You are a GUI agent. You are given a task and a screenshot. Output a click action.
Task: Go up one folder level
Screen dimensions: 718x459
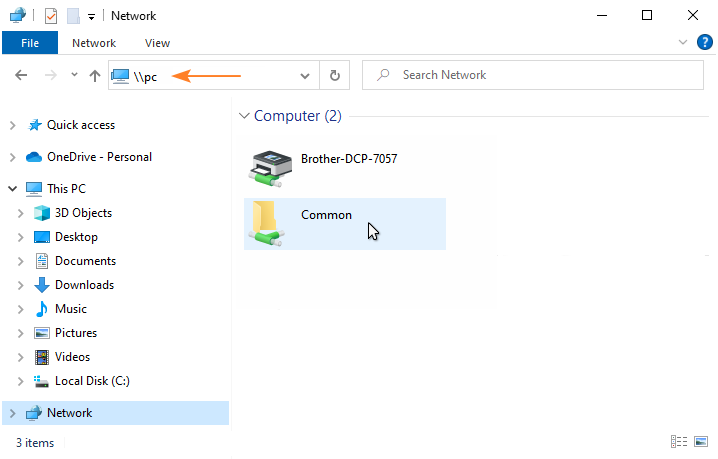click(x=94, y=75)
